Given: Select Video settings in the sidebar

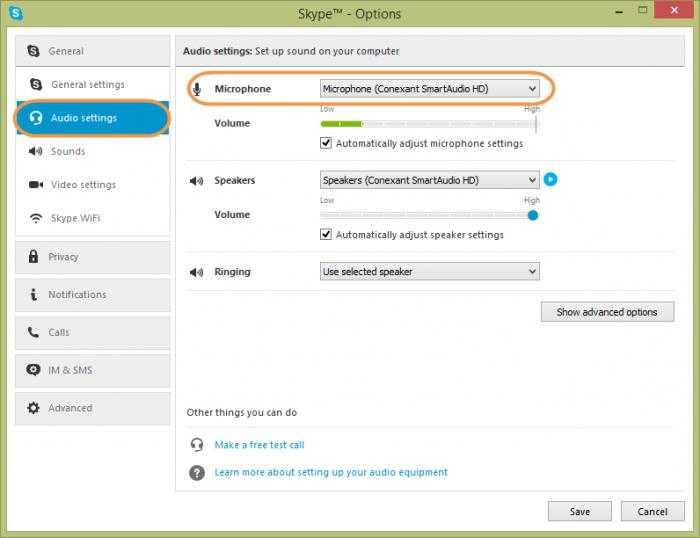Looking at the screenshot, I should tap(83, 185).
